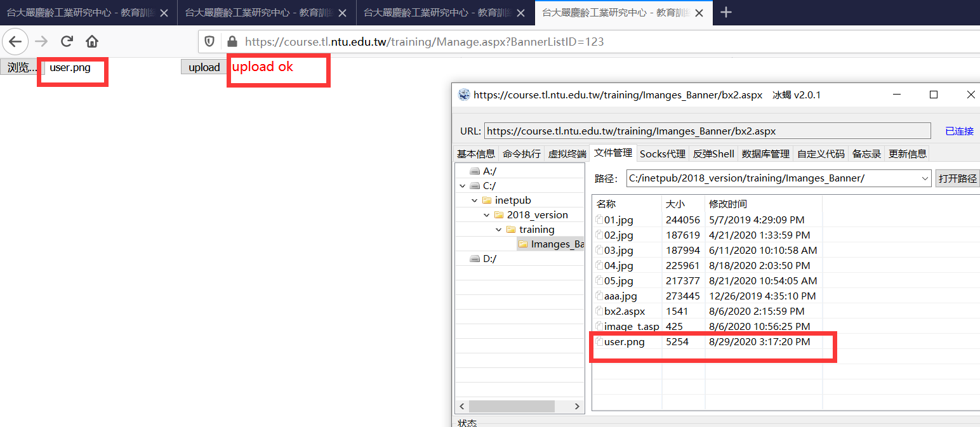Click the shield tracking protection icon

[209, 42]
